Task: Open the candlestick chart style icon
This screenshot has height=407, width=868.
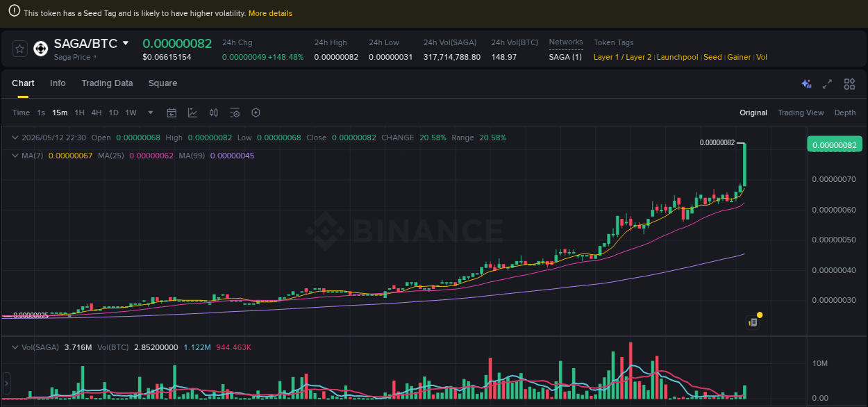Action: coord(214,113)
